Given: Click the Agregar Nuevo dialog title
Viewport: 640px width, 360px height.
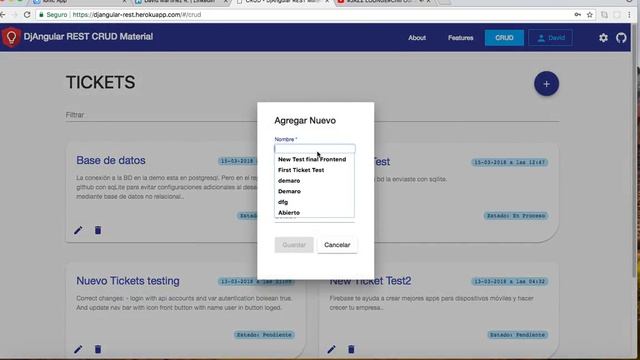Looking at the screenshot, I should click(x=305, y=121).
